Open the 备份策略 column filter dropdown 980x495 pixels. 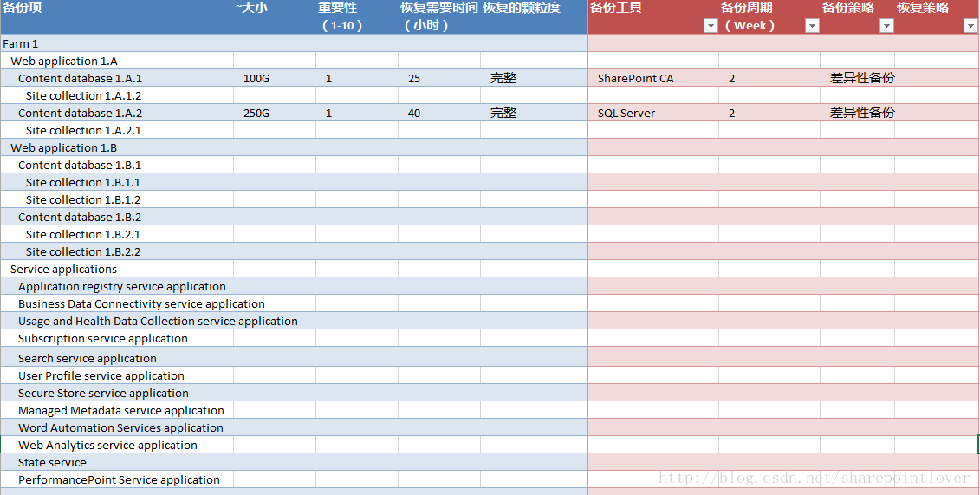(887, 26)
